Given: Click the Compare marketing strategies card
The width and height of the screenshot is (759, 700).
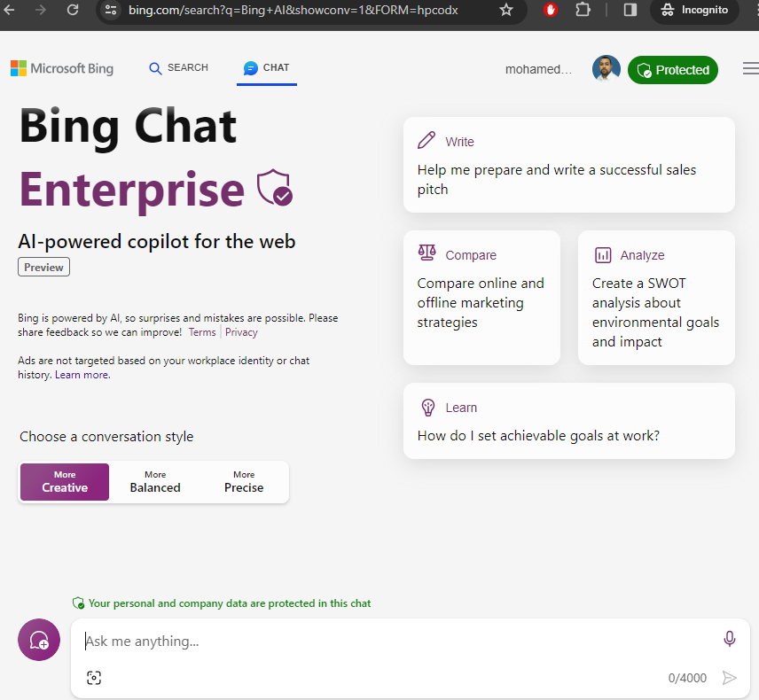Looking at the screenshot, I should tap(481, 298).
